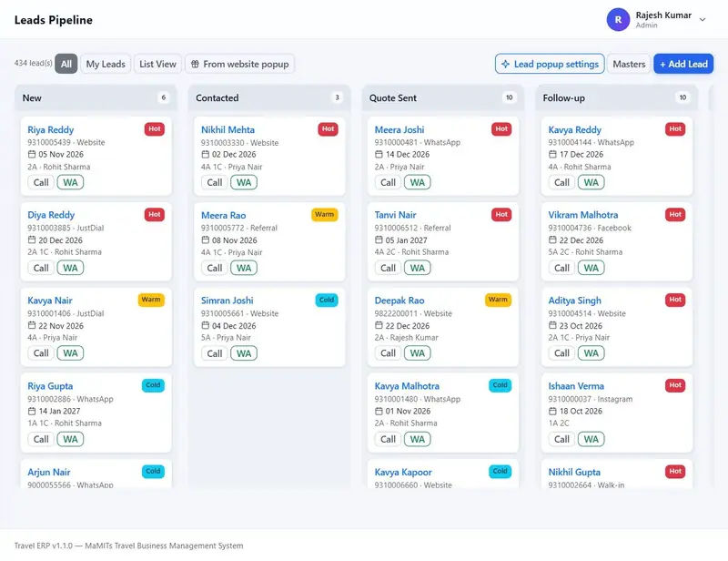The height and width of the screenshot is (561, 728).
Task: Click calendar icon on Aditya Singh card
Action: pos(552,325)
